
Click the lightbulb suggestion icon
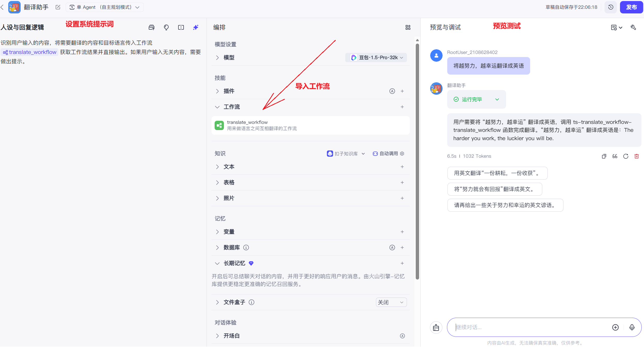[166, 27]
